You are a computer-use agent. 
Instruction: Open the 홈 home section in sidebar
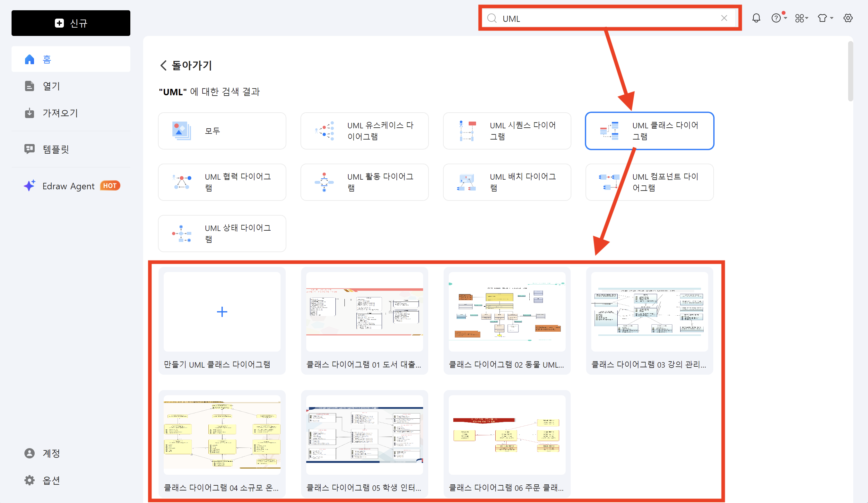pyautogui.click(x=47, y=59)
